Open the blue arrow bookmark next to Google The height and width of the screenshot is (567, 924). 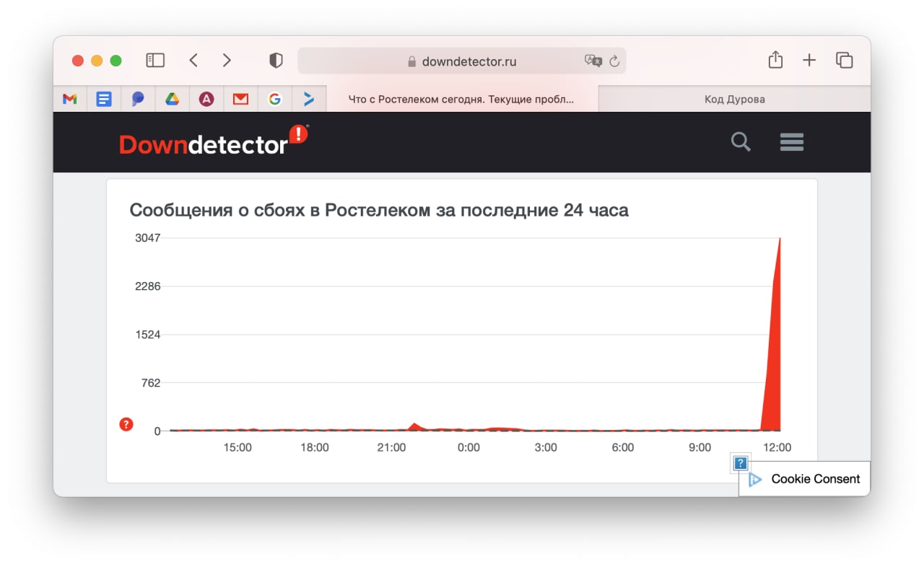click(309, 100)
